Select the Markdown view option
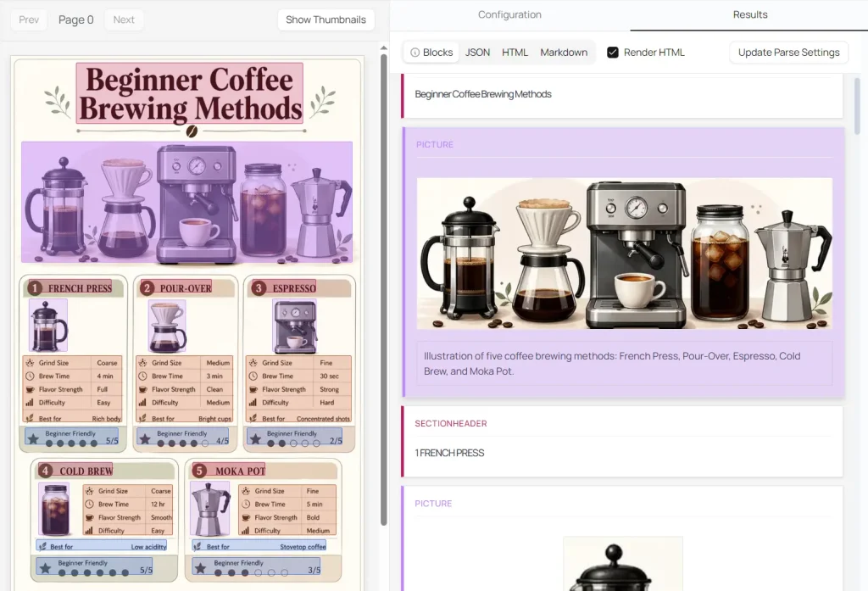Screen dimensions: 868x591 click(x=564, y=53)
